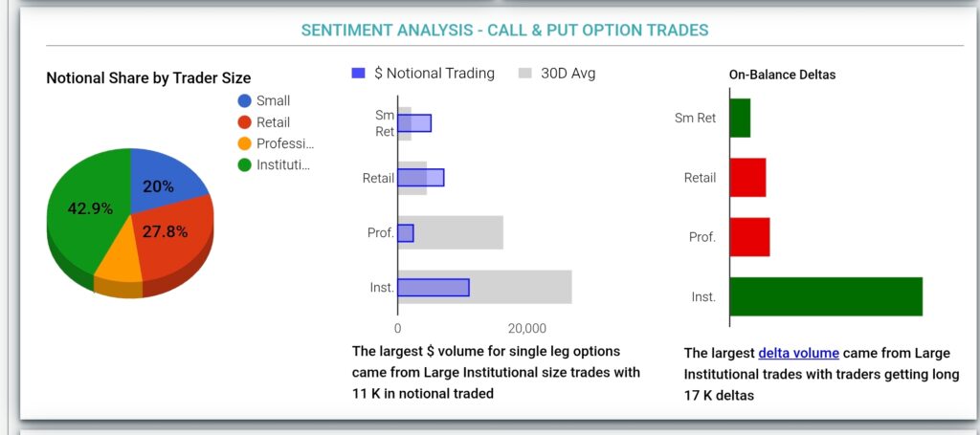This screenshot has width=980, height=435.
Task: Click the Sm Ret green delta bar
Action: click(x=740, y=118)
